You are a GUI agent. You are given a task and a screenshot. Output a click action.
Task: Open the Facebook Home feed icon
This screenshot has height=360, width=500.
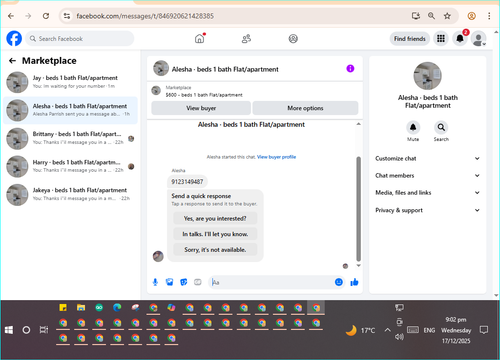pos(199,39)
